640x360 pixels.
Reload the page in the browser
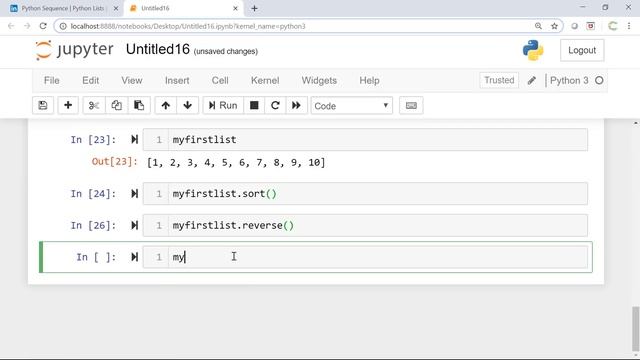43,26
